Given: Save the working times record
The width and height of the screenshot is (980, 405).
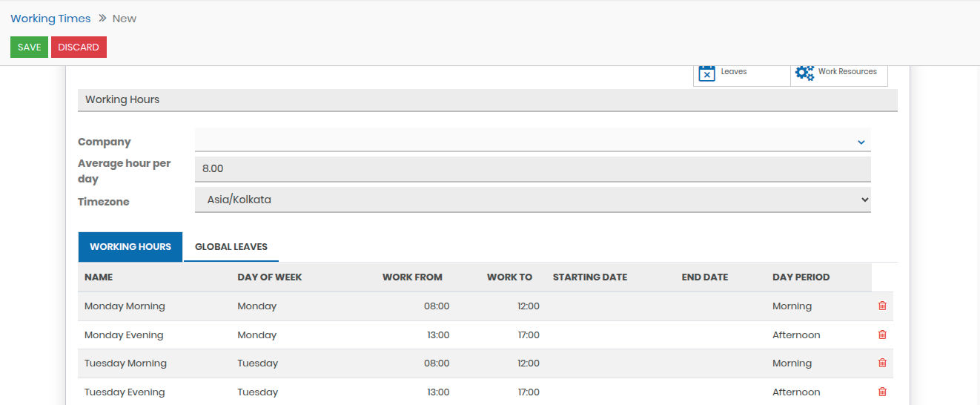Looking at the screenshot, I should (x=29, y=47).
